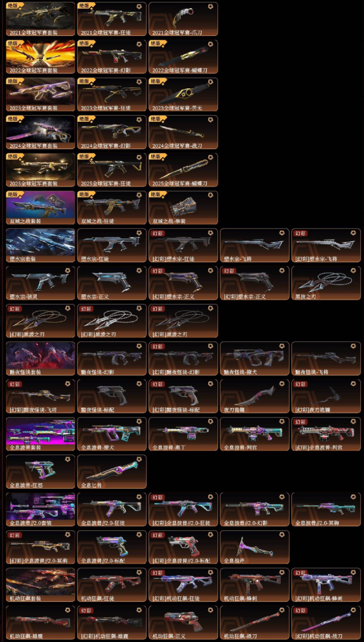Select the 2021全球冠军赛-爪刀 knife skin
The image size is (364, 642).
pos(183,19)
